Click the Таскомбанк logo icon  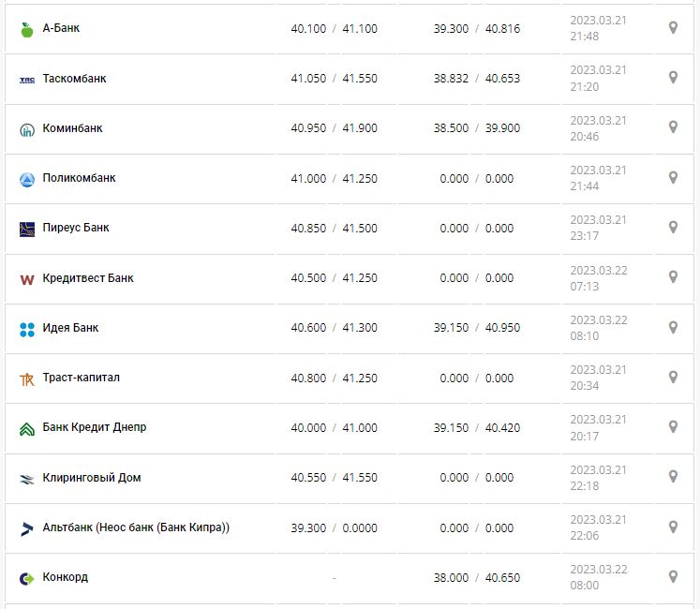26,80
